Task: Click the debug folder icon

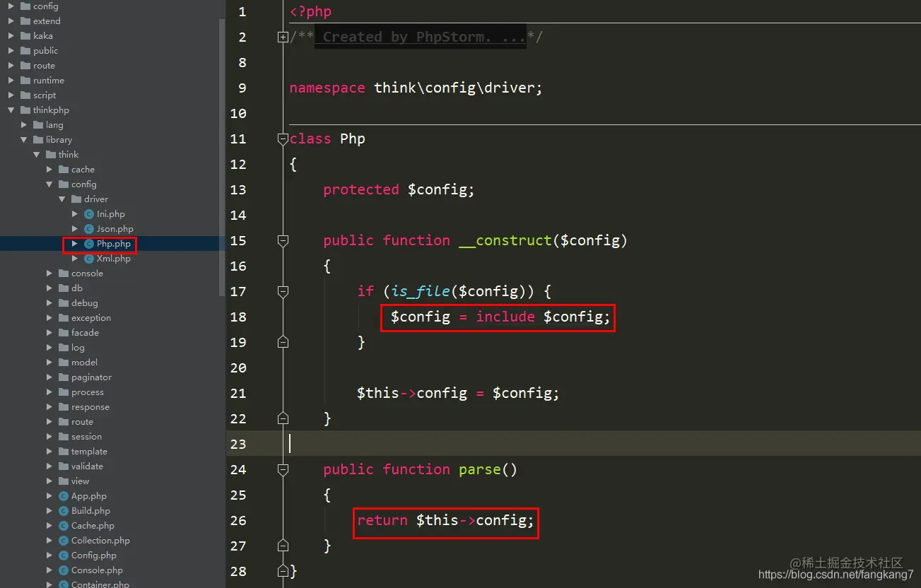Action: point(63,303)
